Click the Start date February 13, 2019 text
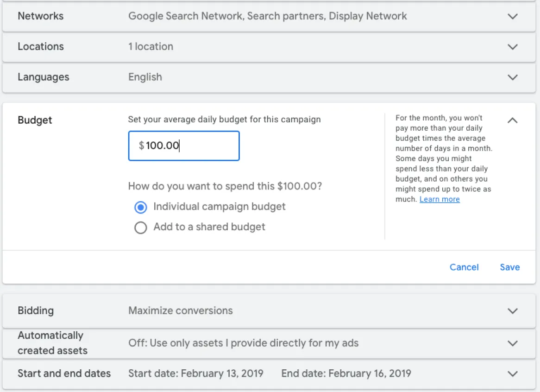This screenshot has height=392, width=540. coord(195,373)
